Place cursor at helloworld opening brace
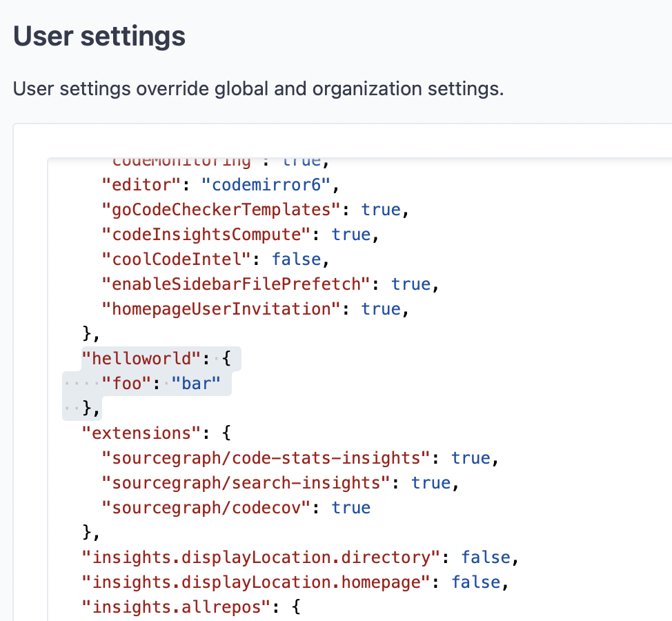Screen dimensions: 672x621 click(x=227, y=359)
